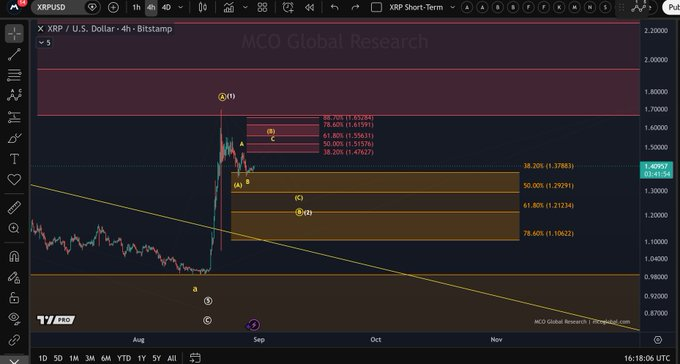Click the TradingView PRO logo
Viewport: 680px width, 364px height.
[x=56, y=320]
